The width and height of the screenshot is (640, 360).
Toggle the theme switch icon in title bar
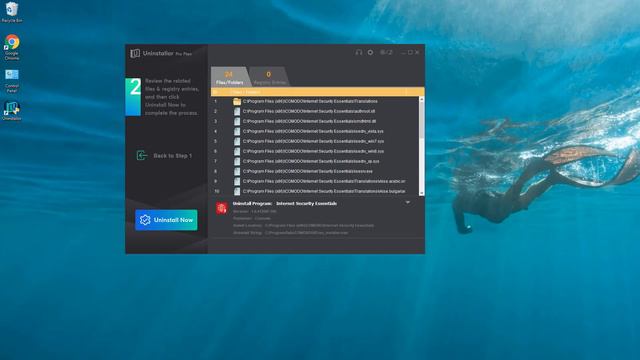(x=386, y=52)
